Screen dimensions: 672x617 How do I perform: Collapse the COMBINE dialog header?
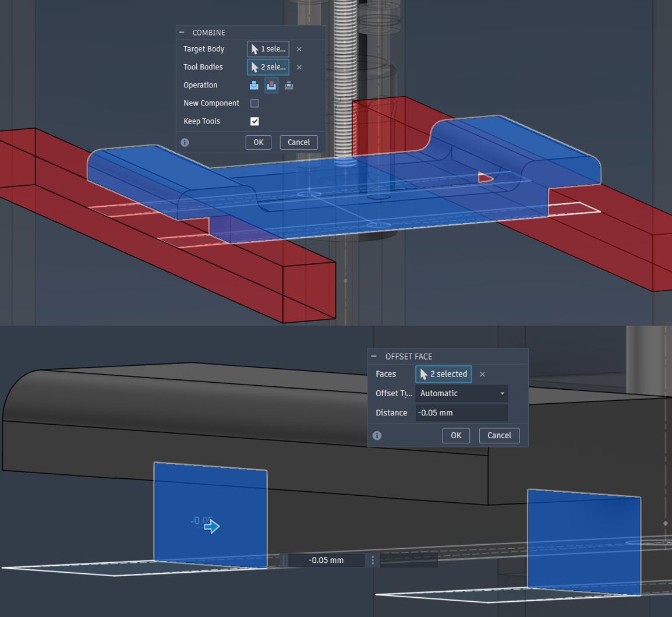tap(183, 32)
